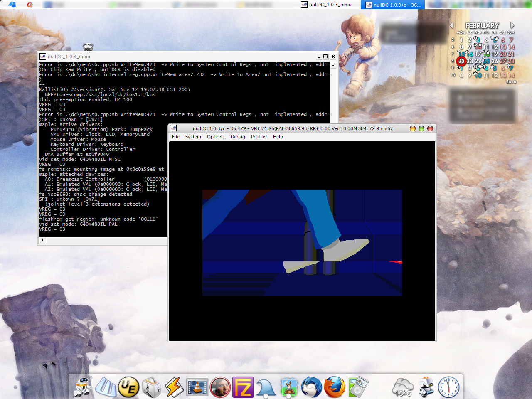The image size is (532, 399).
Task: Launch the robot icon at dock start
Action: pos(83,387)
